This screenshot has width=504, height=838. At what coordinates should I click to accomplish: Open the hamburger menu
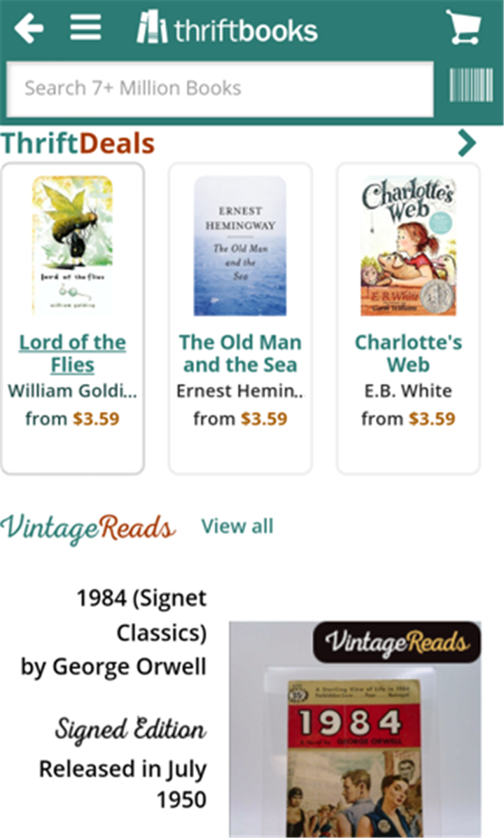pos(85,27)
